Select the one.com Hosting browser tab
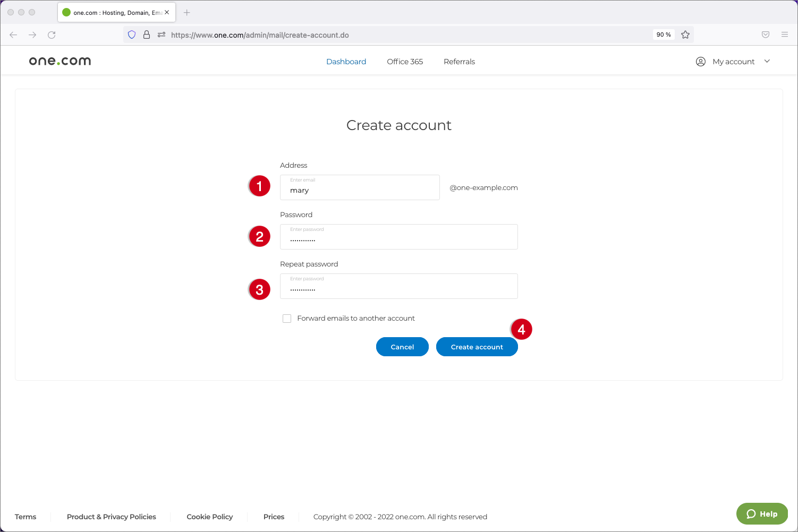The width and height of the screenshot is (798, 532). 116,12
